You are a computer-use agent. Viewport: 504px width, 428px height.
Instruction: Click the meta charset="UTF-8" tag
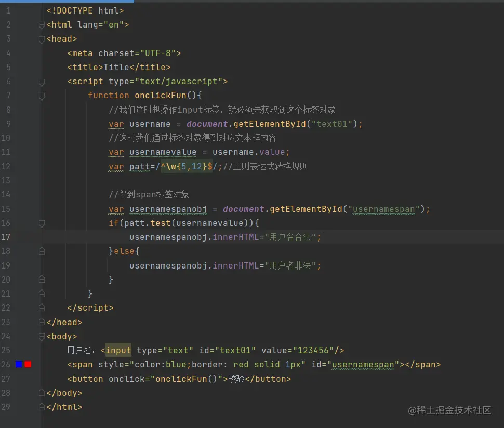tap(124, 53)
